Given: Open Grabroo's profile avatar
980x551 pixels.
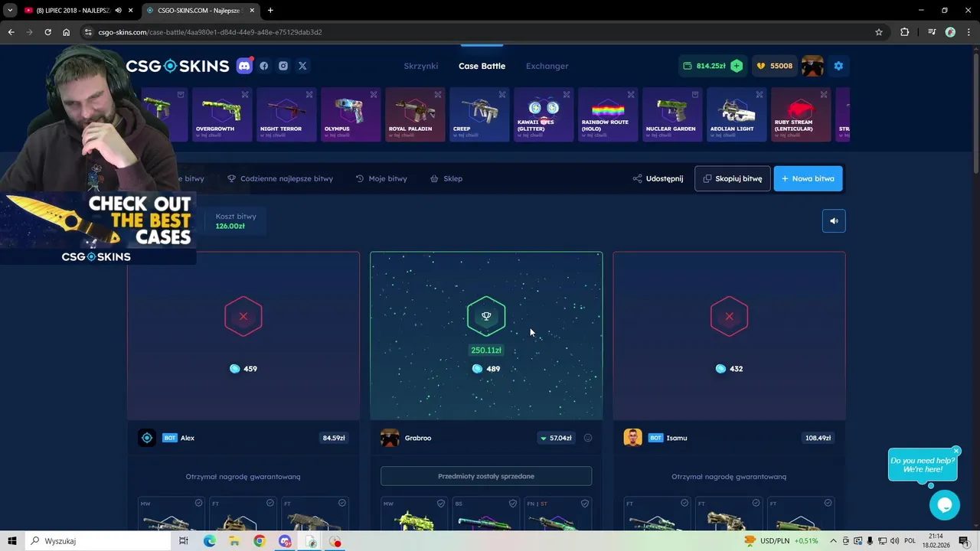Looking at the screenshot, I should 390,438.
